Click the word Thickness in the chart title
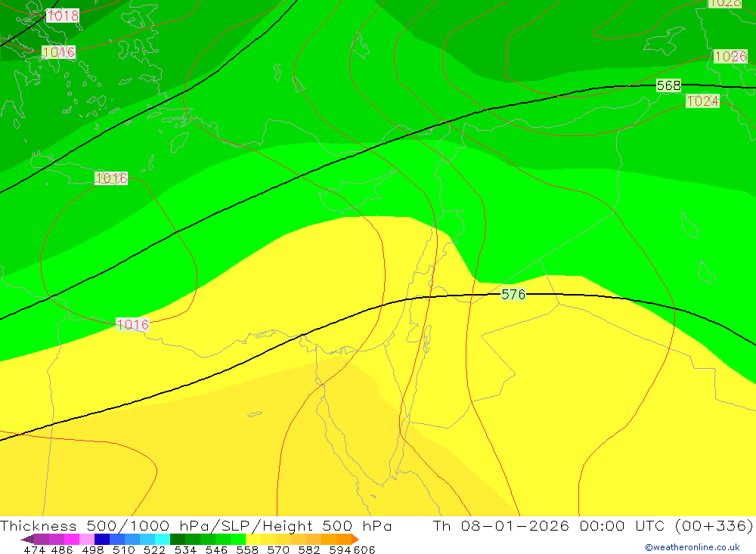The image size is (756, 554). pyautogui.click(x=38, y=525)
